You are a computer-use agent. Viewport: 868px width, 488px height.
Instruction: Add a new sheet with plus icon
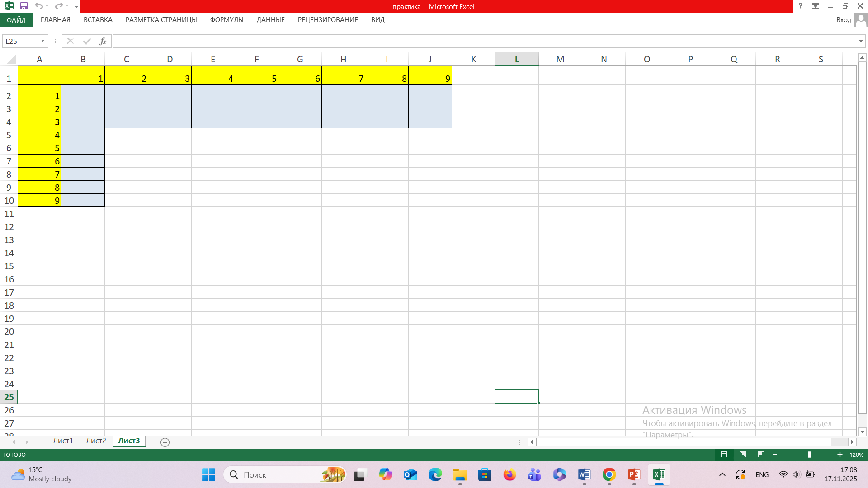click(x=165, y=442)
